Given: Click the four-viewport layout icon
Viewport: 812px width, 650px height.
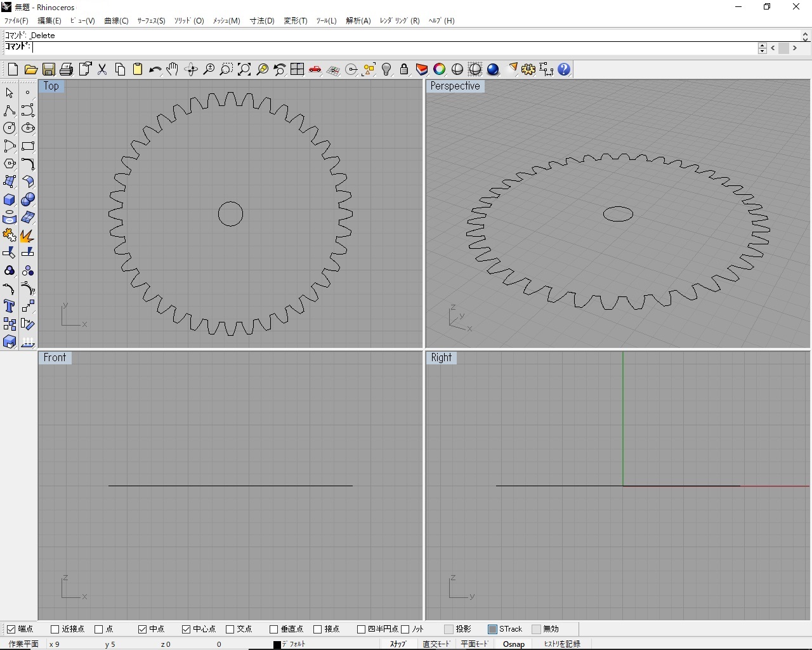Looking at the screenshot, I should click(x=297, y=69).
